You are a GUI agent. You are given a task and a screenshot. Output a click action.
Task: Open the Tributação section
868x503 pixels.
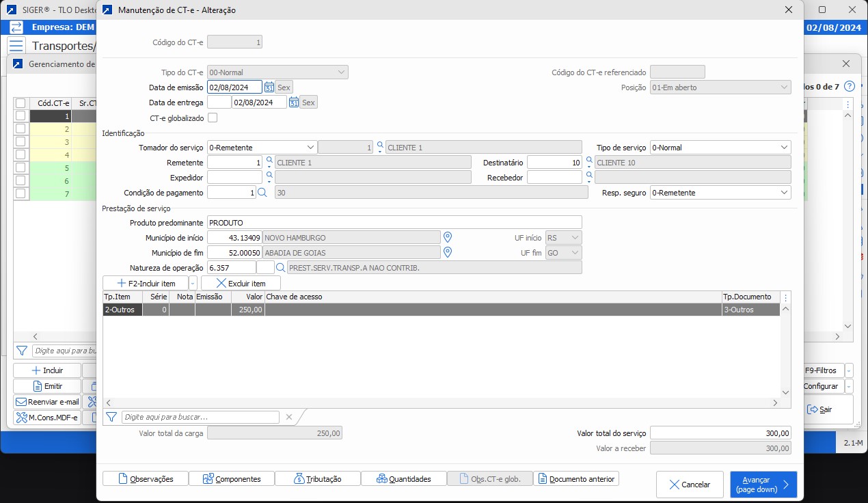point(317,479)
